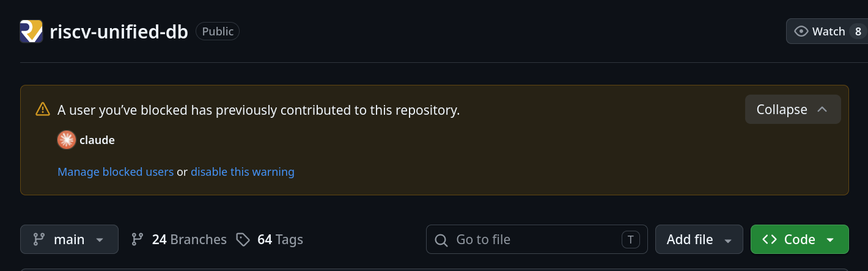Open the Manage blocked users link
The width and height of the screenshot is (868, 271).
pyautogui.click(x=116, y=172)
